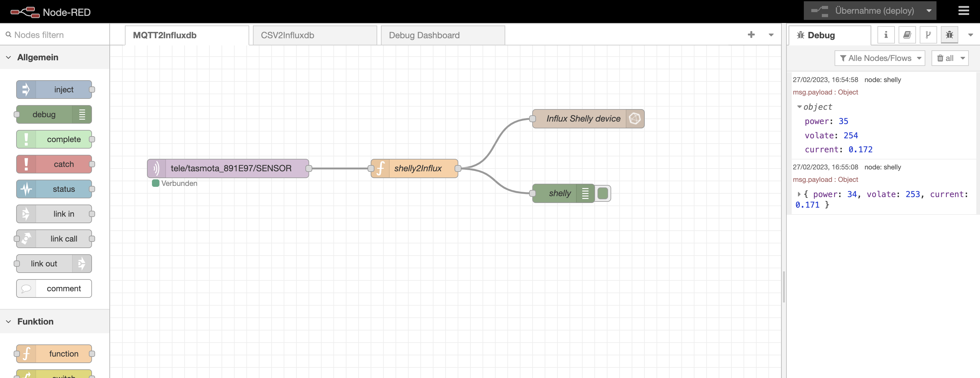Viewport: 980px width, 378px height.
Task: Toggle the shelly debug node output button
Action: pyautogui.click(x=602, y=193)
